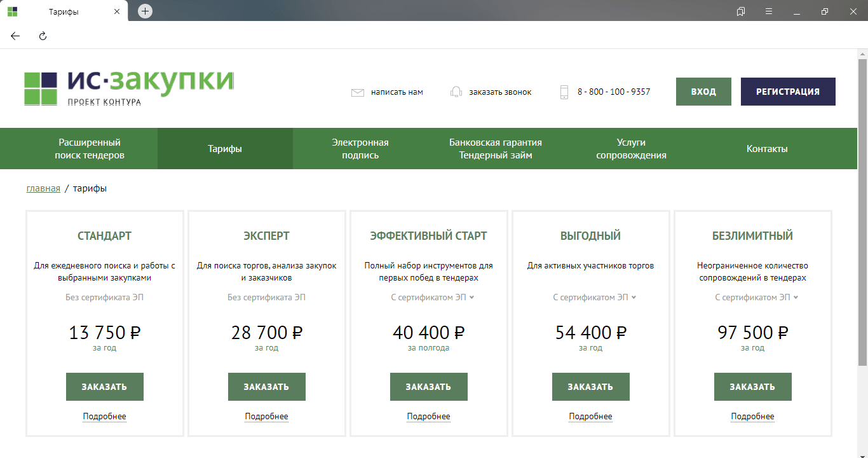Viewport: 868px width, 458px height.
Task: Open 'Расширенный поиск тендеров' menu item
Action: [x=90, y=149]
